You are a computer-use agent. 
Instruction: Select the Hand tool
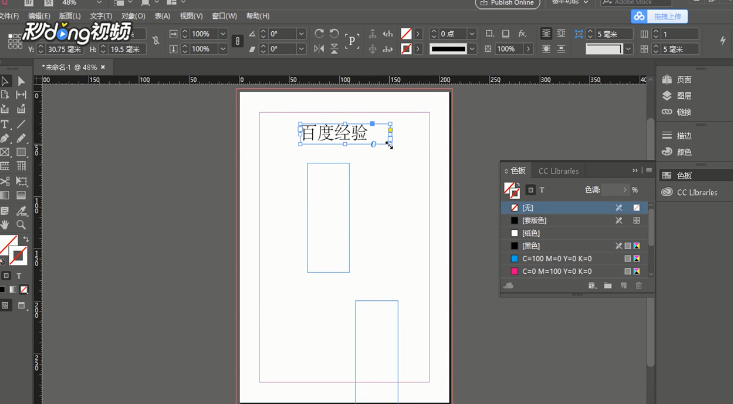point(5,225)
